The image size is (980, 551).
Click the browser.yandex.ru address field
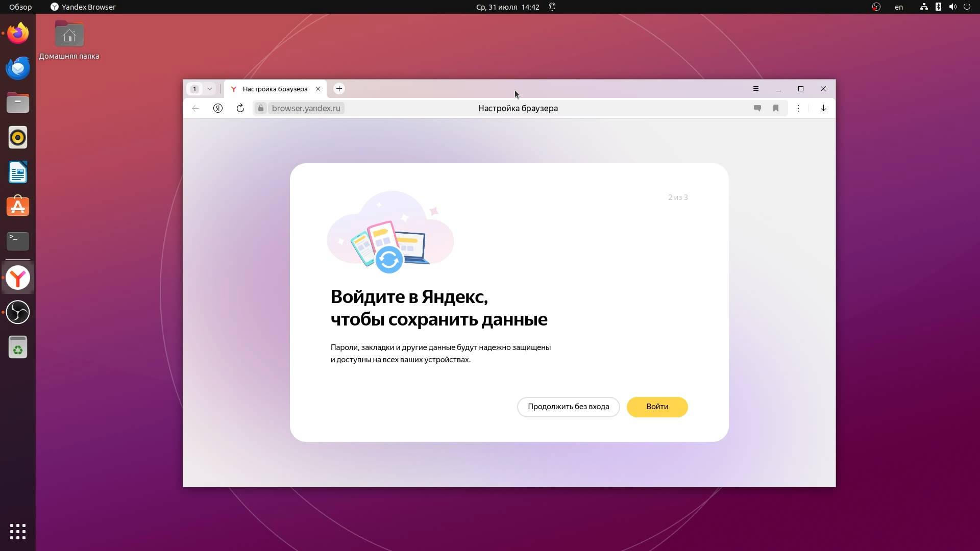tap(306, 108)
